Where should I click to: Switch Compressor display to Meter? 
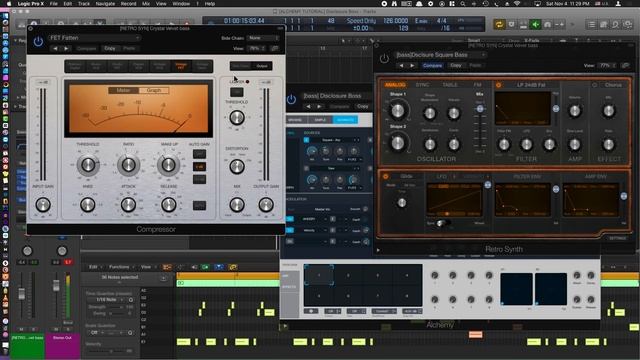coord(123,90)
